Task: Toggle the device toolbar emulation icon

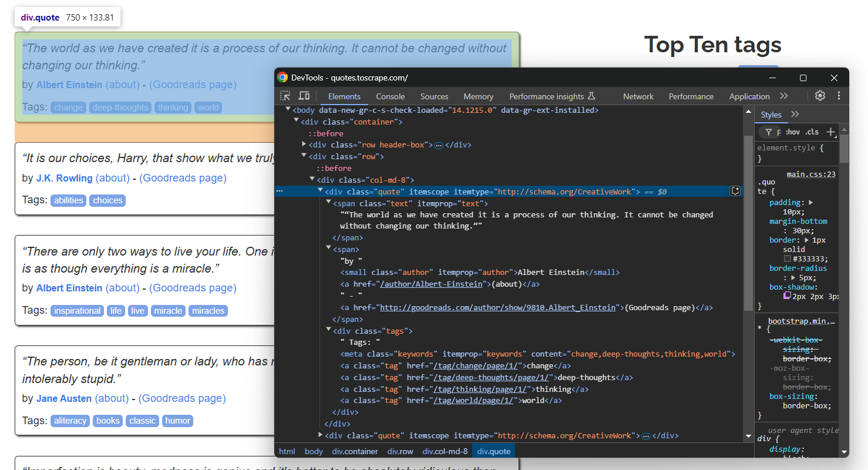Action: click(x=304, y=96)
